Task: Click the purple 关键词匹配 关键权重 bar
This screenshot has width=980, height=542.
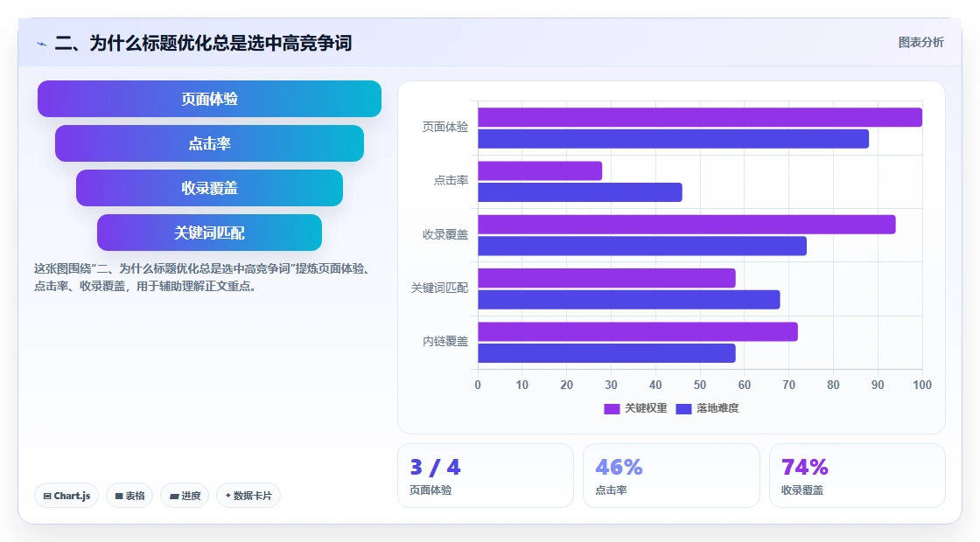Action: click(607, 278)
